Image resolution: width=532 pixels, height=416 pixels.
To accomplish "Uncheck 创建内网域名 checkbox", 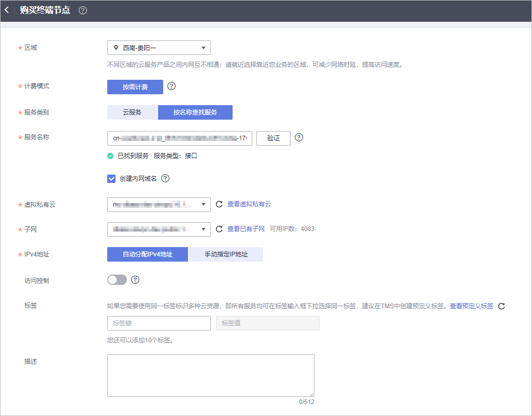I will (x=111, y=179).
